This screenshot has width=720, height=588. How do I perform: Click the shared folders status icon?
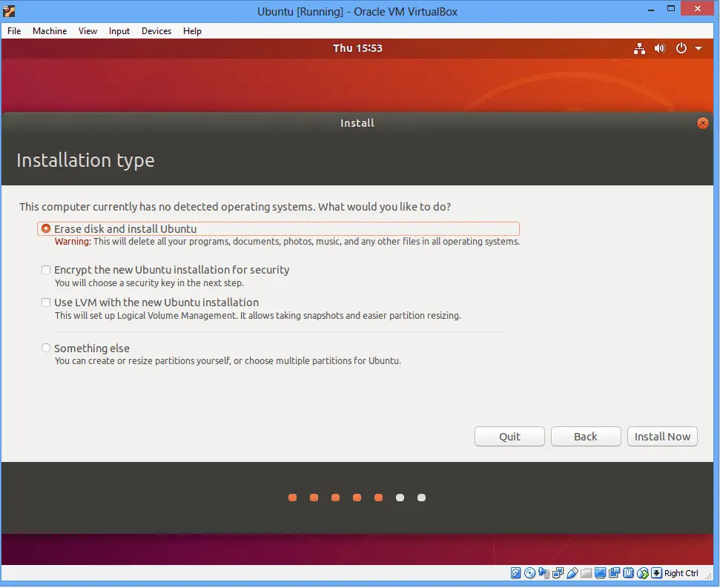(x=587, y=573)
